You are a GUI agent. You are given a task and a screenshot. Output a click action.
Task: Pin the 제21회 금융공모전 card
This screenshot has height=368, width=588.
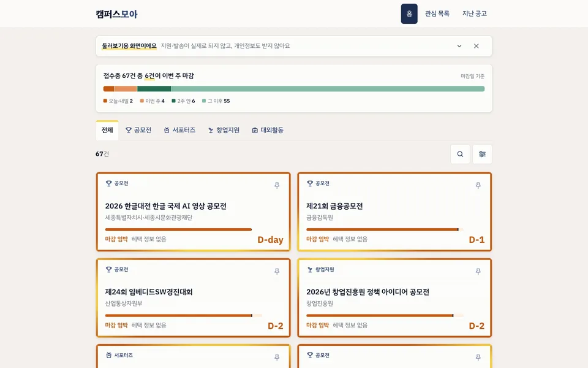click(x=478, y=185)
